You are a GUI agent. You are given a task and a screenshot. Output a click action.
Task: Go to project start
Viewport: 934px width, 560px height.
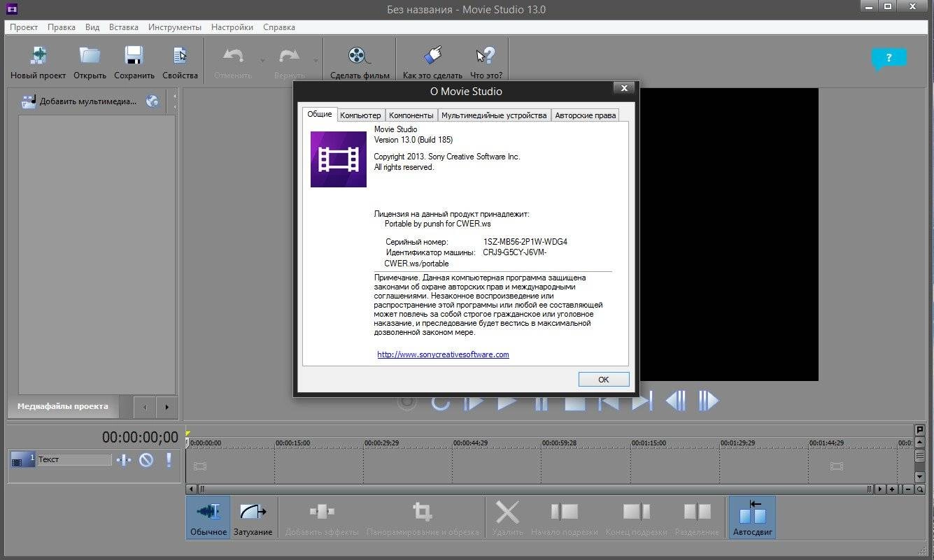609,402
